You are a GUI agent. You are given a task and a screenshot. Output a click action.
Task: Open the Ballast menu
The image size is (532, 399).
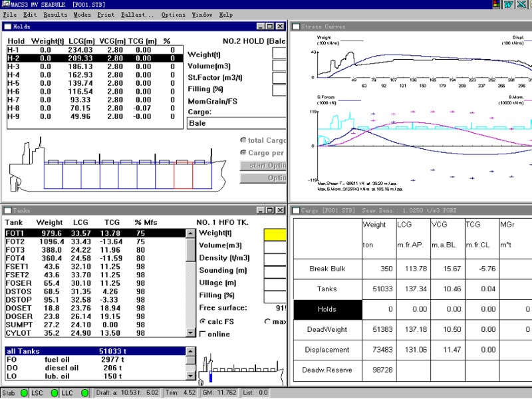tap(136, 15)
